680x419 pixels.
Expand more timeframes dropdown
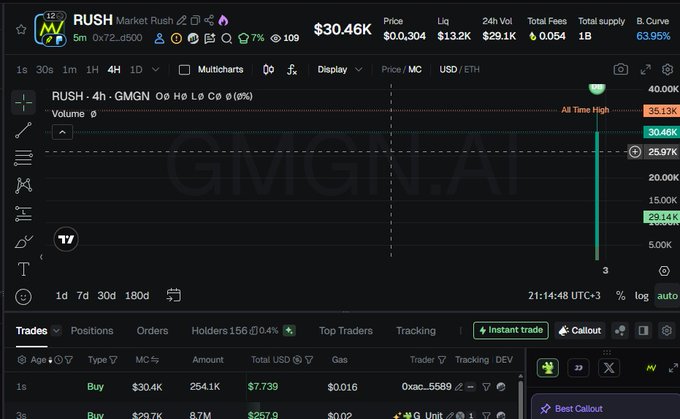(156, 69)
